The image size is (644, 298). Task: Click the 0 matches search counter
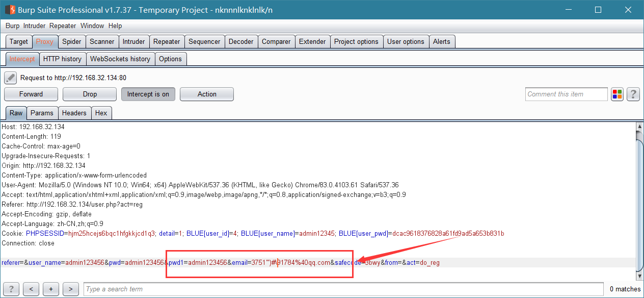click(625, 289)
